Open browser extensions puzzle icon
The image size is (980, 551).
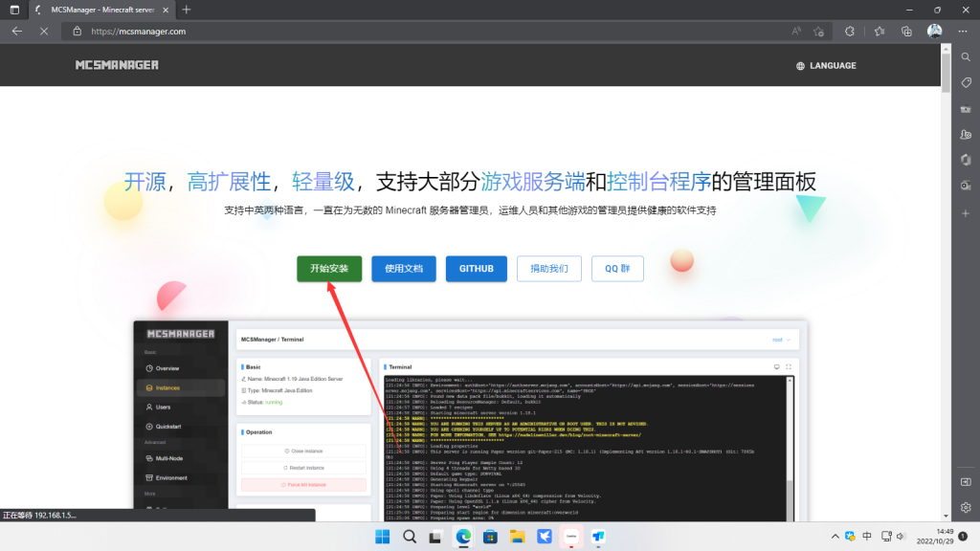point(850,32)
